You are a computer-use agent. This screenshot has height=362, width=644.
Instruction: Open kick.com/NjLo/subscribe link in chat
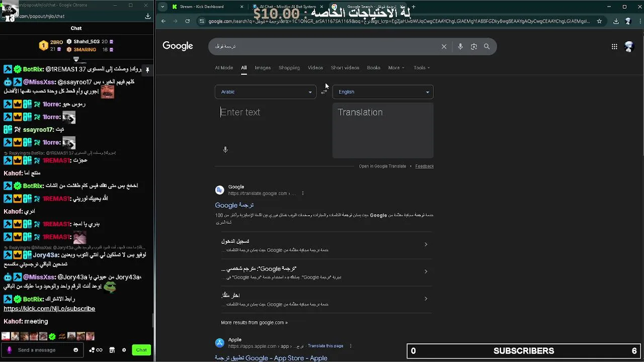[49, 309]
